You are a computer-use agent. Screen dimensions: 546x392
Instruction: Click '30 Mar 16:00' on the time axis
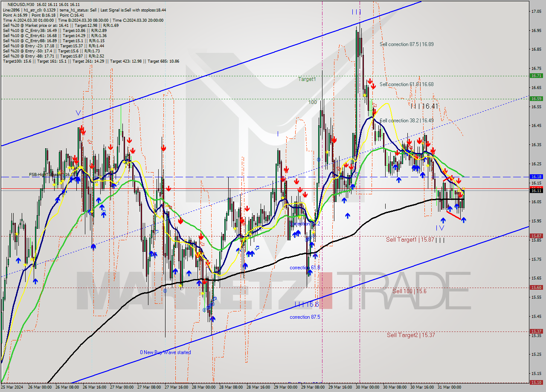(x=422, y=387)
